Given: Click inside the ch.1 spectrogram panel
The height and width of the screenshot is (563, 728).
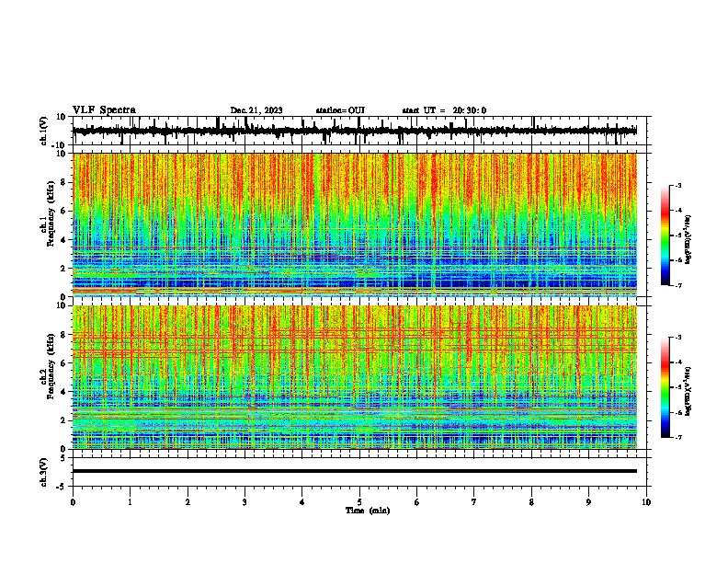Looking at the screenshot, I should (355, 224).
